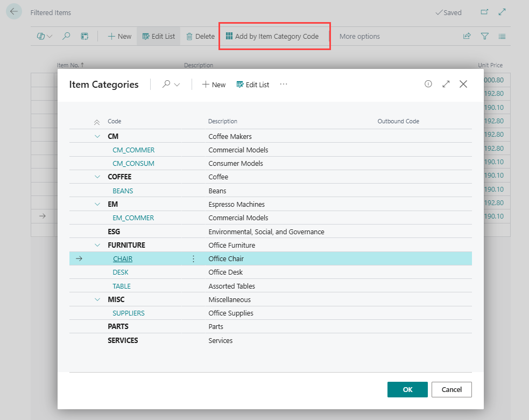Screen dimensions: 529x420
Task: Open the More options menu
Action: tap(359, 36)
